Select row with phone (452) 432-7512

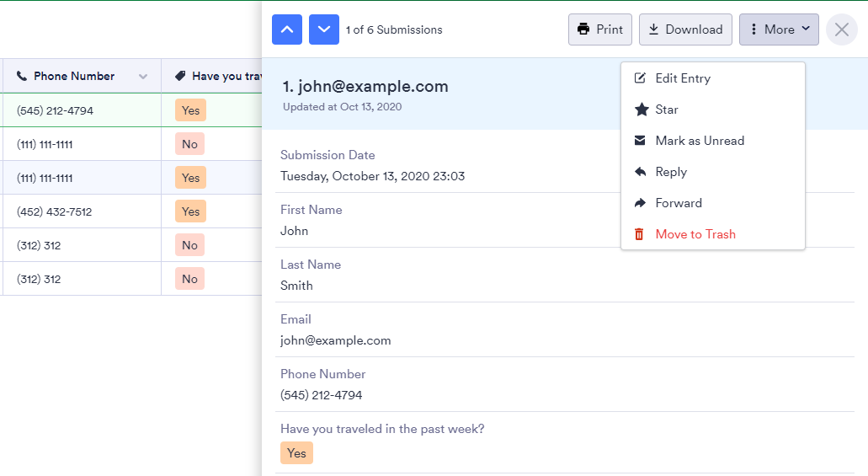(55, 211)
